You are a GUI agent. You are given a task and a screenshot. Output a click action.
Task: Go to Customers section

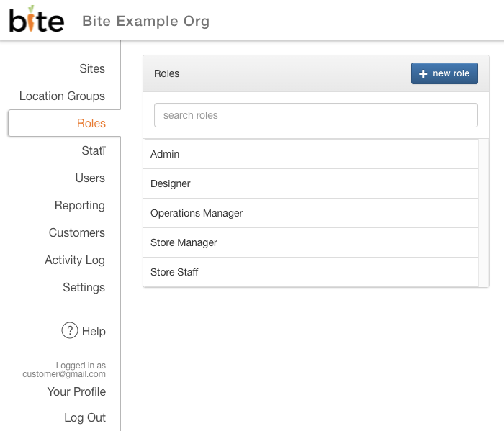tap(77, 232)
